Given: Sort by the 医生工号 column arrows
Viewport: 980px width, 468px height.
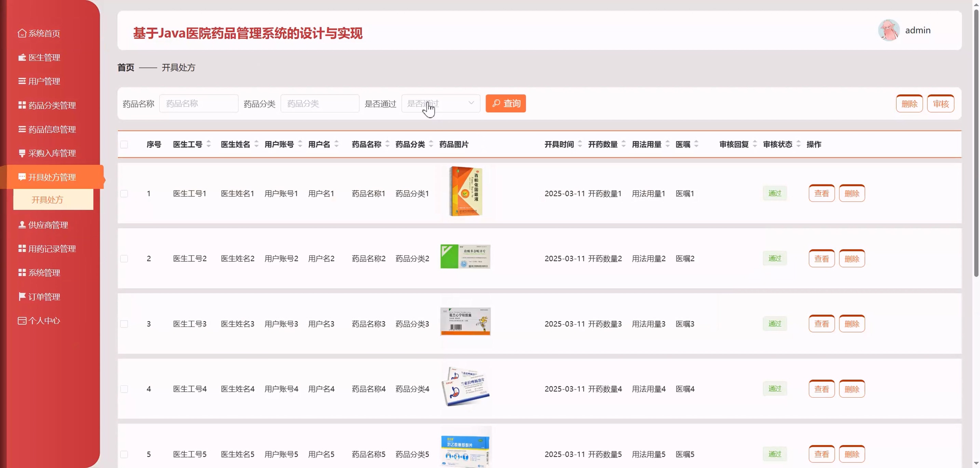Looking at the screenshot, I should pyautogui.click(x=208, y=144).
